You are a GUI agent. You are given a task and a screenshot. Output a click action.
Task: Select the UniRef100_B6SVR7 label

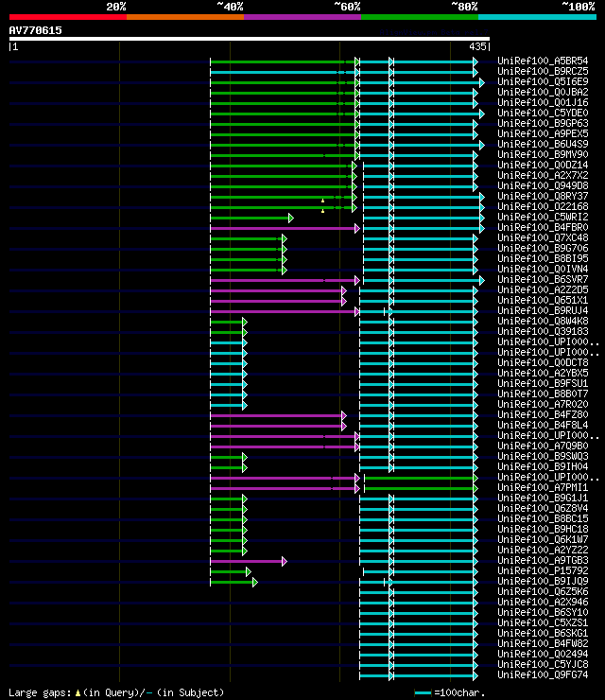click(543, 279)
